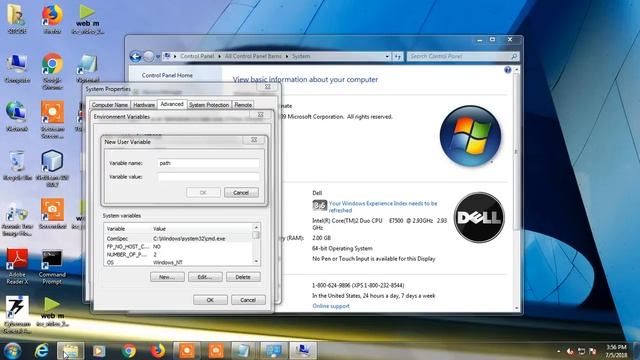Select the user folder icon on the desktop
The width and height of the screenshot is (640, 360).
17,19
